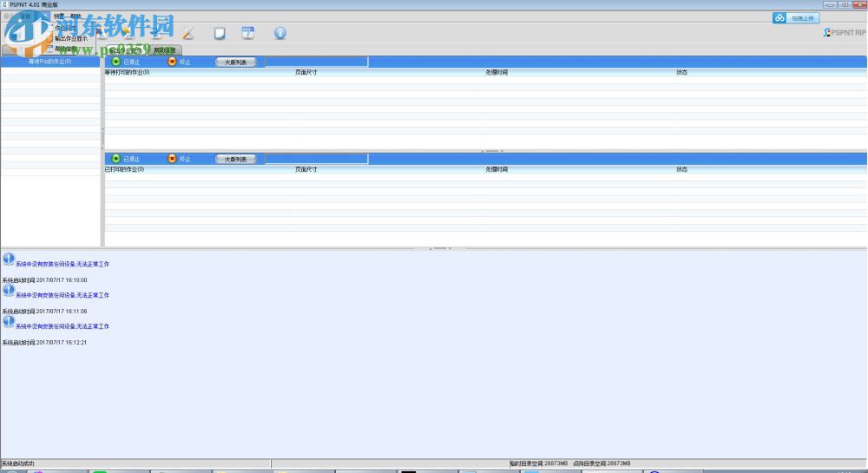Image resolution: width=868 pixels, height=473 pixels.
Task: Choose 作业日志 in the open dropdown menu
Action: click(x=65, y=29)
